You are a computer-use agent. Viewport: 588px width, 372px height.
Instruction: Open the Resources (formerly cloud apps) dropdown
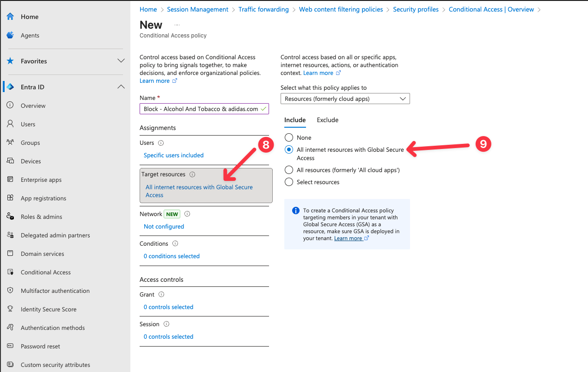click(x=345, y=99)
